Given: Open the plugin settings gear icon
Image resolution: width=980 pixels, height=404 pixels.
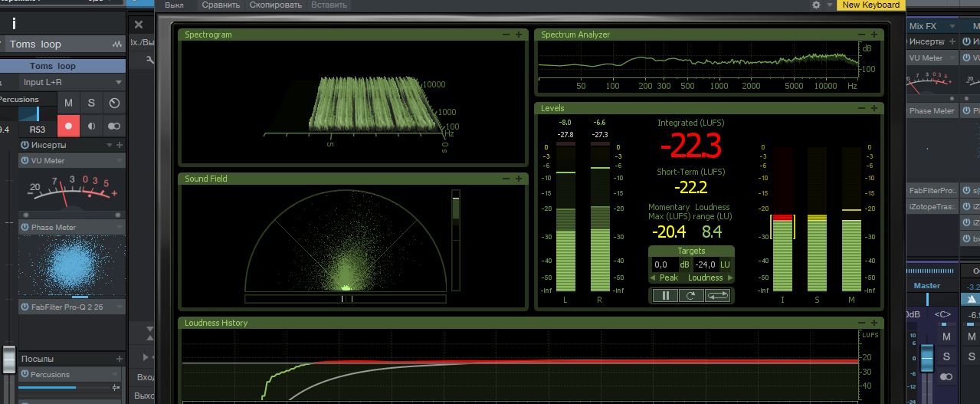Looking at the screenshot, I should [x=817, y=5].
